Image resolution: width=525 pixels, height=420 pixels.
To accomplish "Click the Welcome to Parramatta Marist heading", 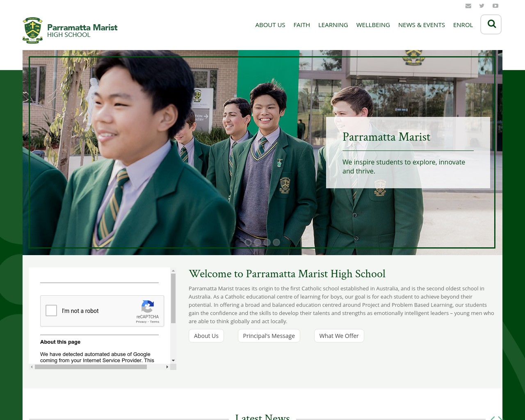I will [x=287, y=274].
